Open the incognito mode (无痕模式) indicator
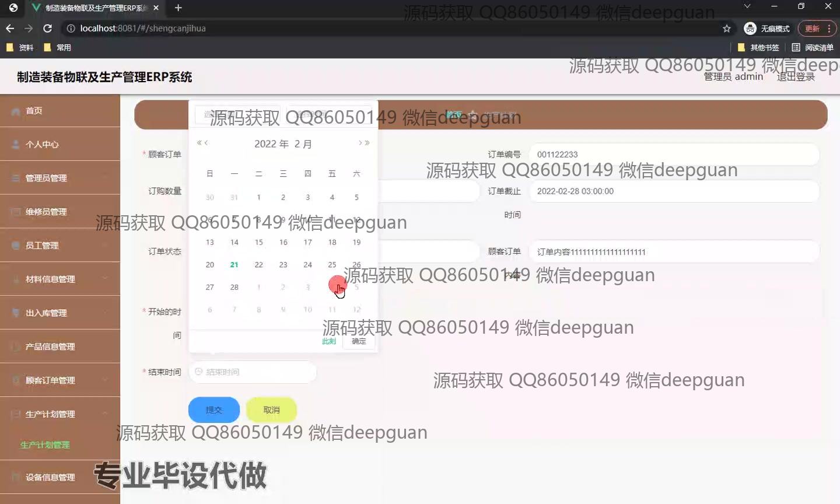This screenshot has width=840, height=504. click(767, 28)
